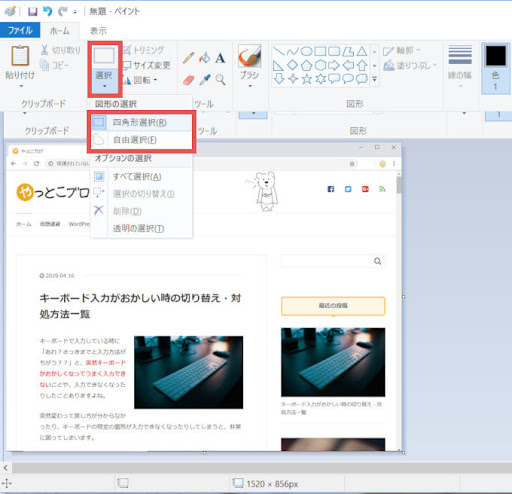Click the Twitter icon in pasted webpage
The width and height of the screenshot is (512, 494).
pyautogui.click(x=348, y=189)
